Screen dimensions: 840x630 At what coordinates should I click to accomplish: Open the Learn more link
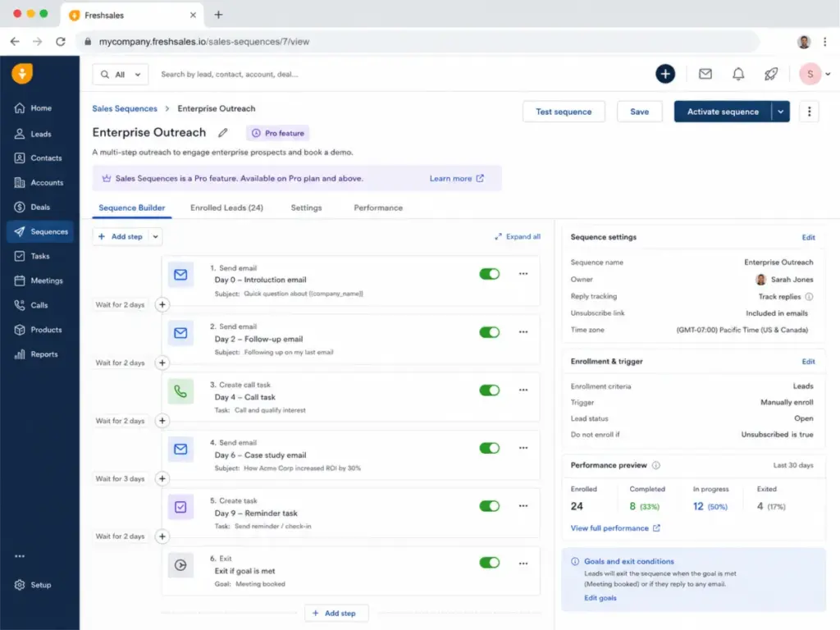click(456, 178)
